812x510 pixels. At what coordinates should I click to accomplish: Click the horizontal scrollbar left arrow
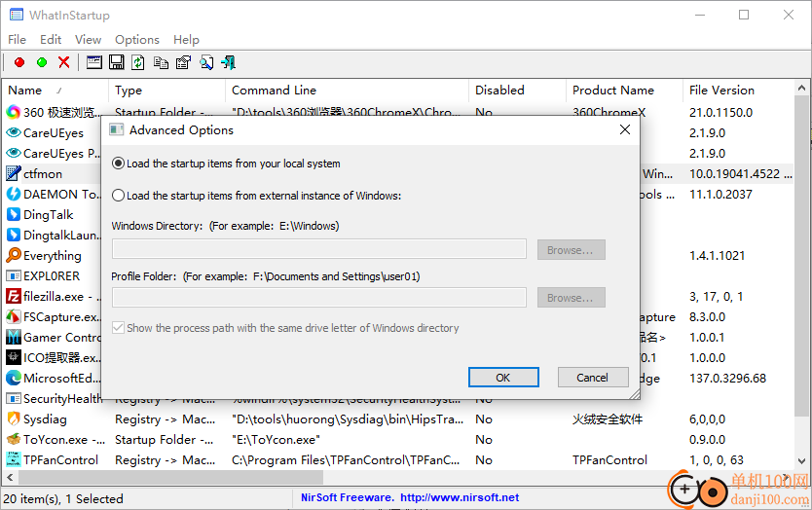pyautogui.click(x=10, y=477)
